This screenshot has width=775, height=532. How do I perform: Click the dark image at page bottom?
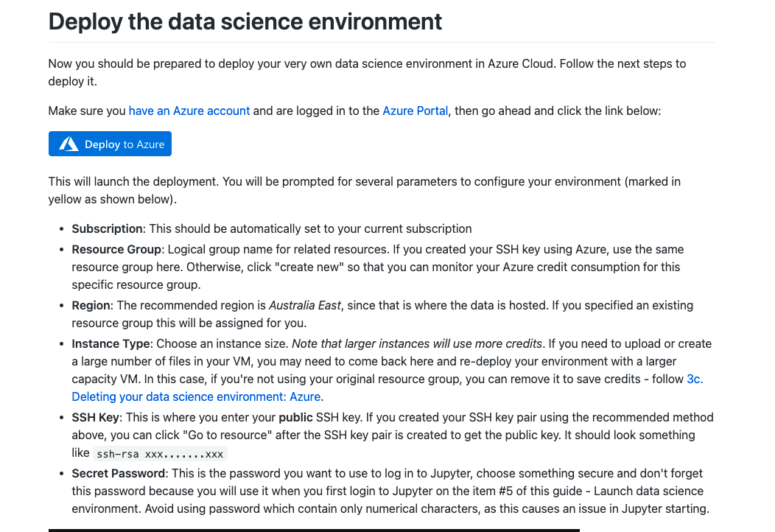point(314,529)
